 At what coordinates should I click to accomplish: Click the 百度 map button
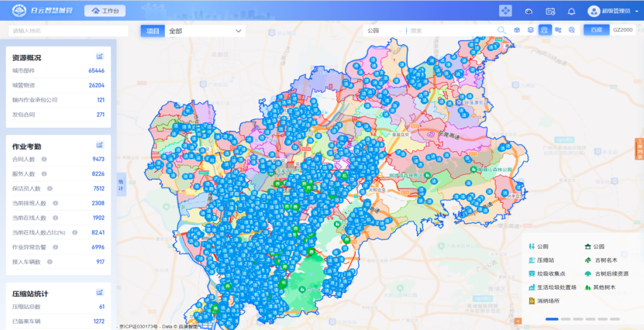point(596,30)
